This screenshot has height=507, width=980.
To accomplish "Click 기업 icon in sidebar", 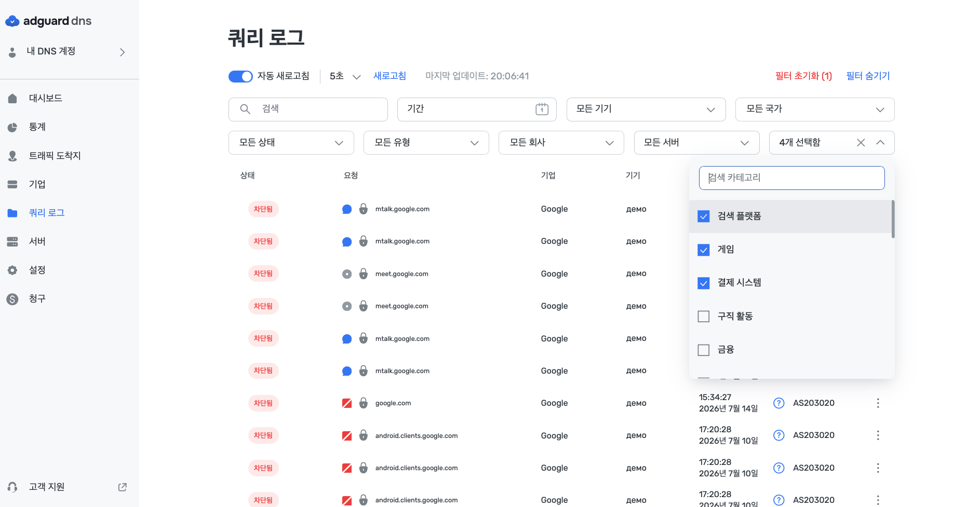I will pos(12,184).
